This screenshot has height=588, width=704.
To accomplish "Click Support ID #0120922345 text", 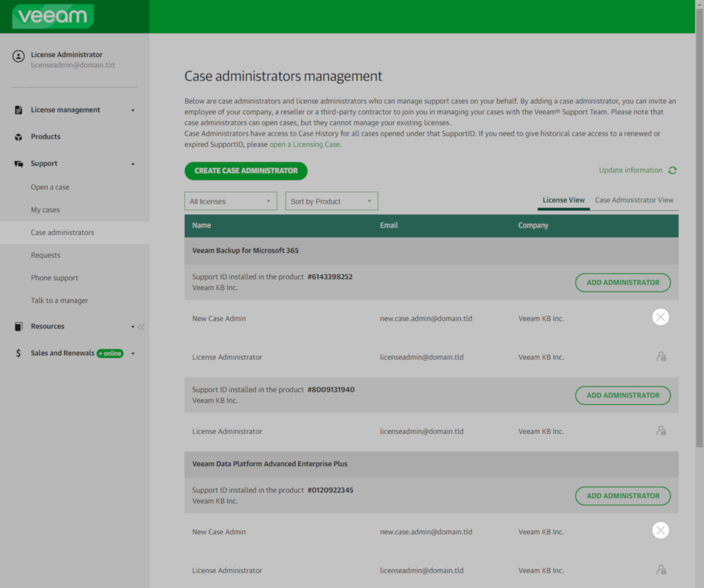I will pos(330,491).
